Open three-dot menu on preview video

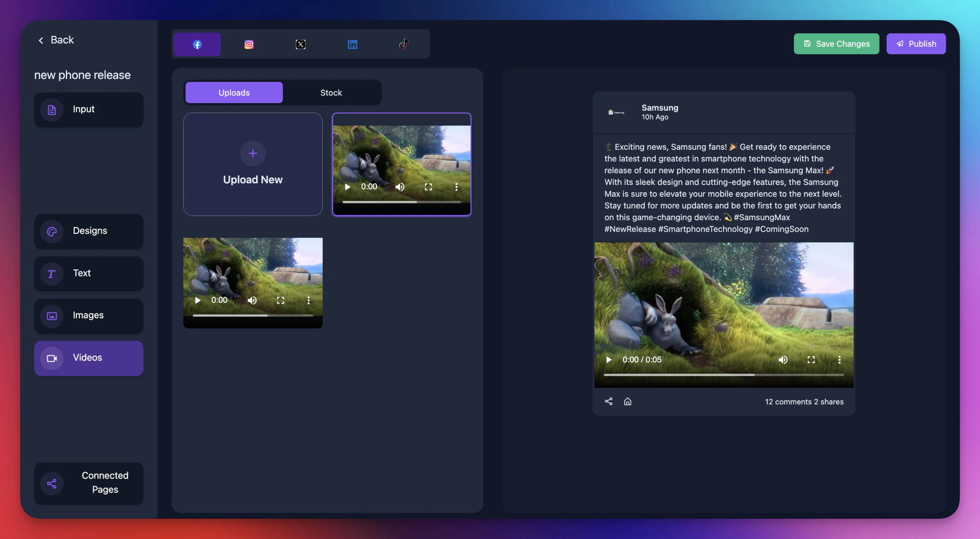point(839,359)
